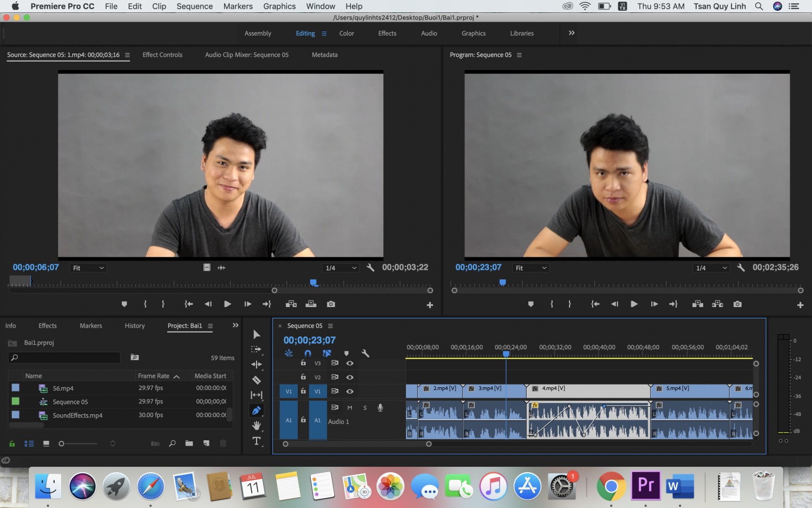Toggle lock on the V2 track
This screenshot has width=812, height=508.
coord(303,377)
